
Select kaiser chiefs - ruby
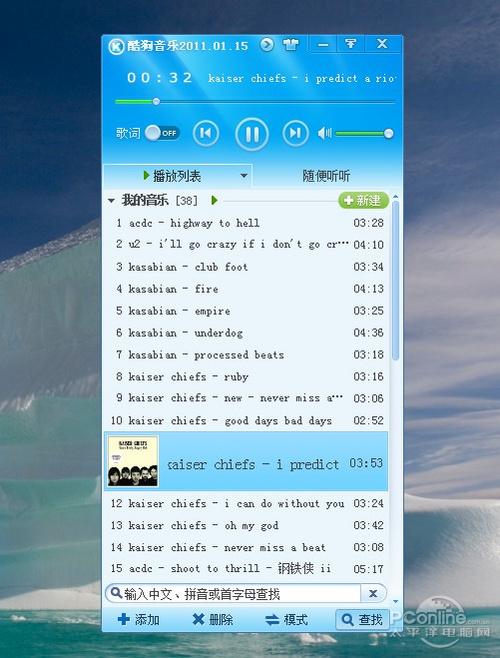tap(248, 376)
